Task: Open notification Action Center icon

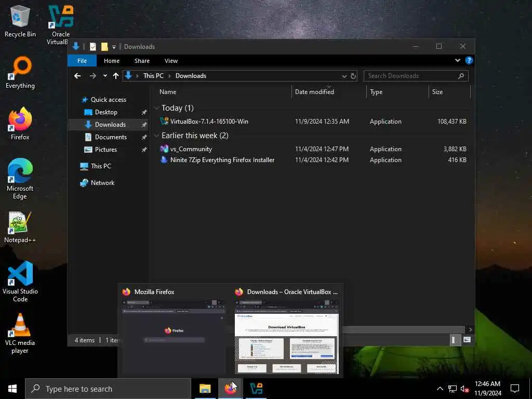Action: [515, 389]
